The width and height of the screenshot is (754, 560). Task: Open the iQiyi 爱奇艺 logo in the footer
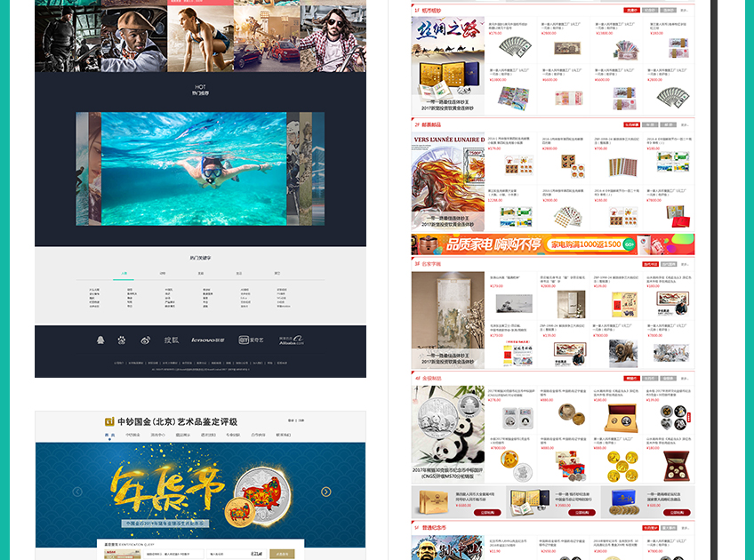pyautogui.click(x=251, y=340)
